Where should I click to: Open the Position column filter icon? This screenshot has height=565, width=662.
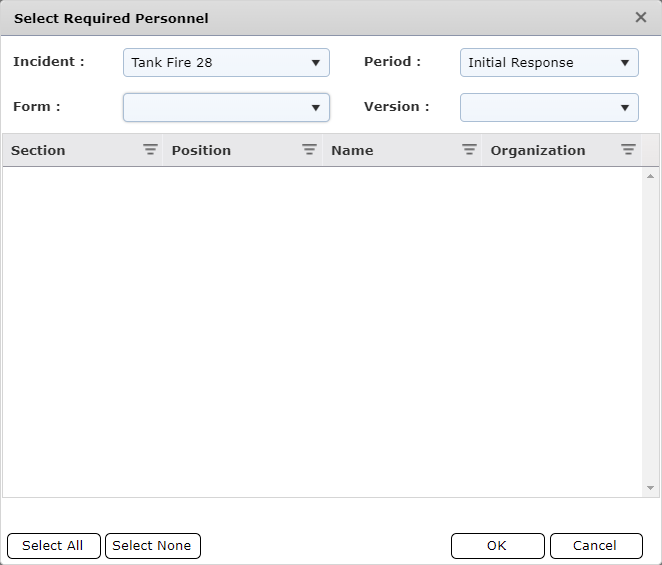click(x=309, y=149)
